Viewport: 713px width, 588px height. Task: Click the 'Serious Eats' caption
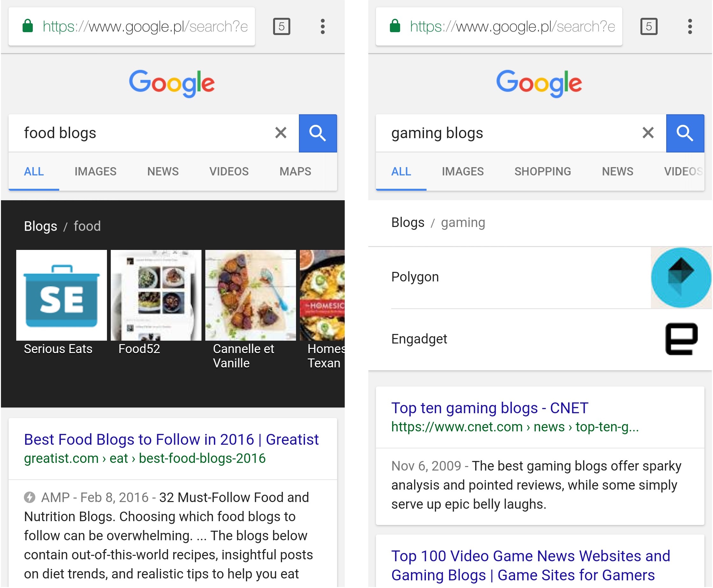[x=58, y=349]
